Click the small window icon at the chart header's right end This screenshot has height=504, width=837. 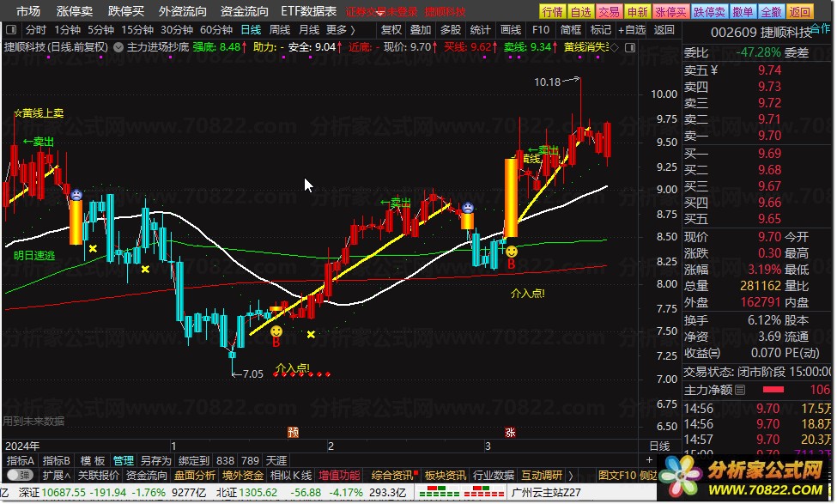(x=630, y=47)
